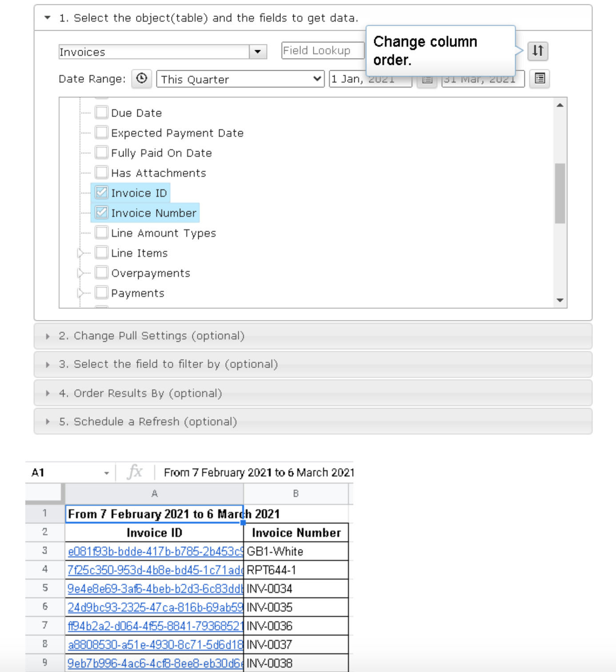
Task: Select row 2 header
Action: pos(45,532)
